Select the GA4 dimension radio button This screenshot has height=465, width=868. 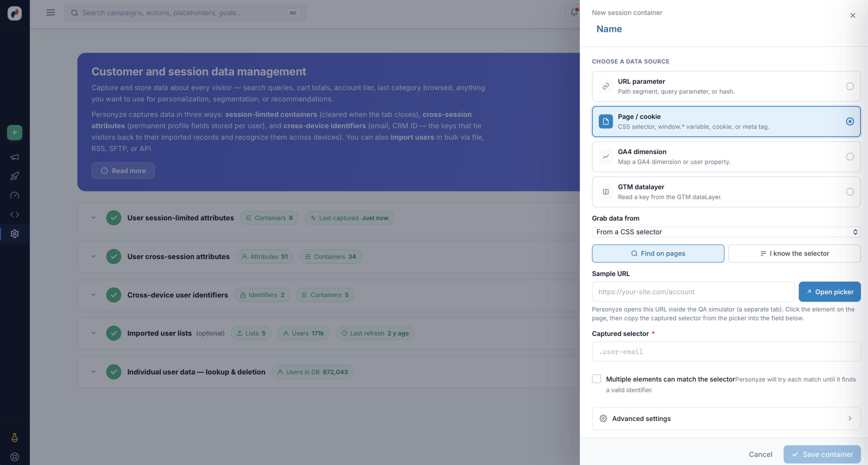[x=850, y=156]
